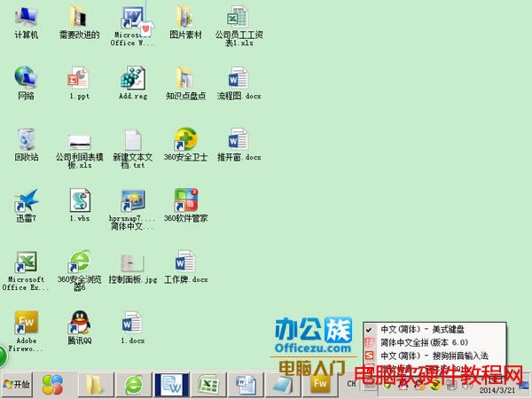
Task: Switch to Fireworks in the taskbar
Action: tap(320, 384)
